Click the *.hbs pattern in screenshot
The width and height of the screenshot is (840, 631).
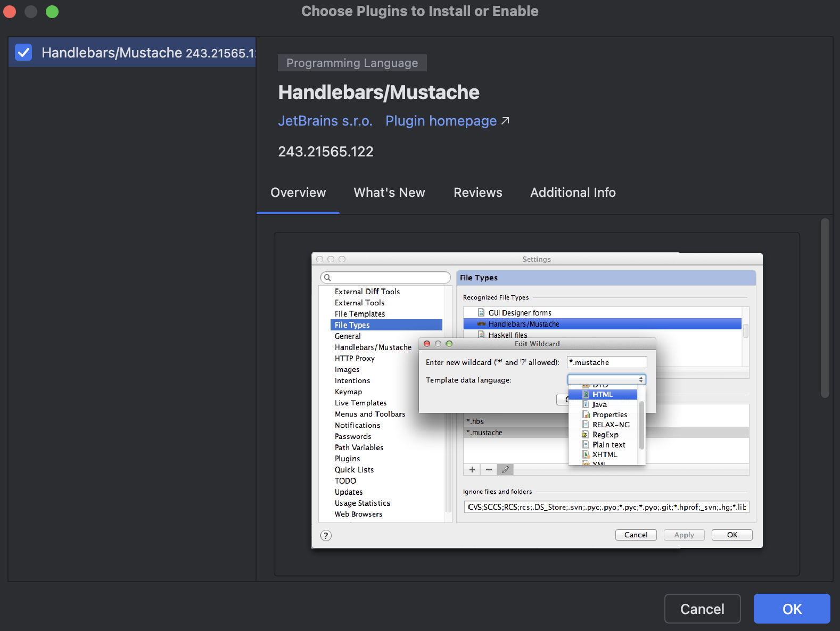(x=475, y=421)
